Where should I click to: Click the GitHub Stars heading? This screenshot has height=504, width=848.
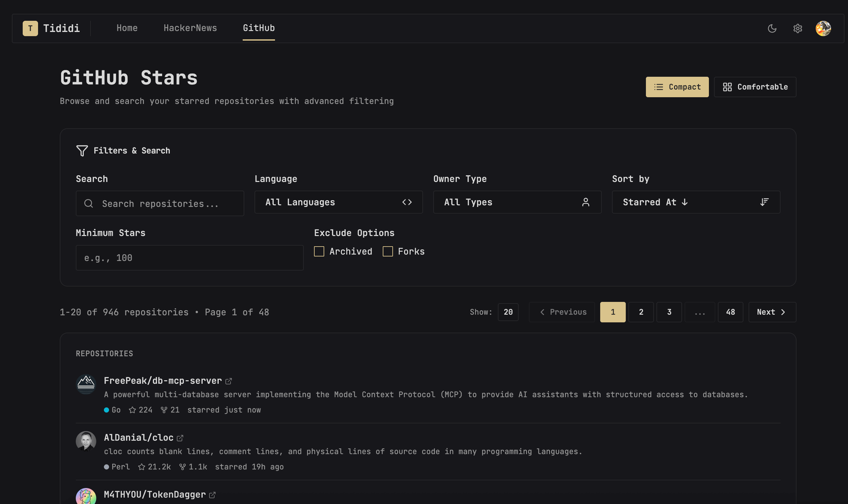coord(129,78)
